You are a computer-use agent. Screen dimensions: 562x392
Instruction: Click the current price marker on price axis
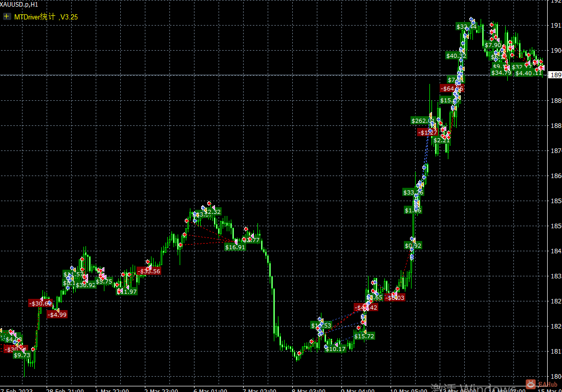click(x=555, y=75)
